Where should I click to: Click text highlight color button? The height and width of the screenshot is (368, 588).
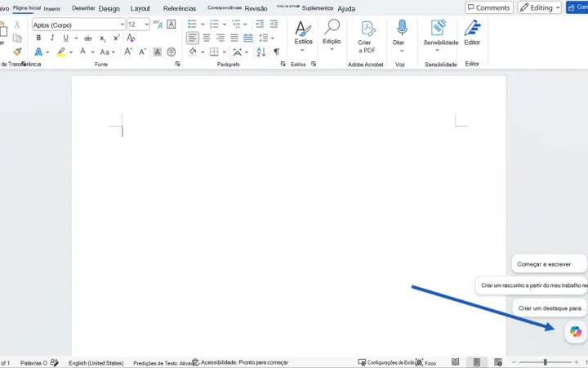point(61,52)
